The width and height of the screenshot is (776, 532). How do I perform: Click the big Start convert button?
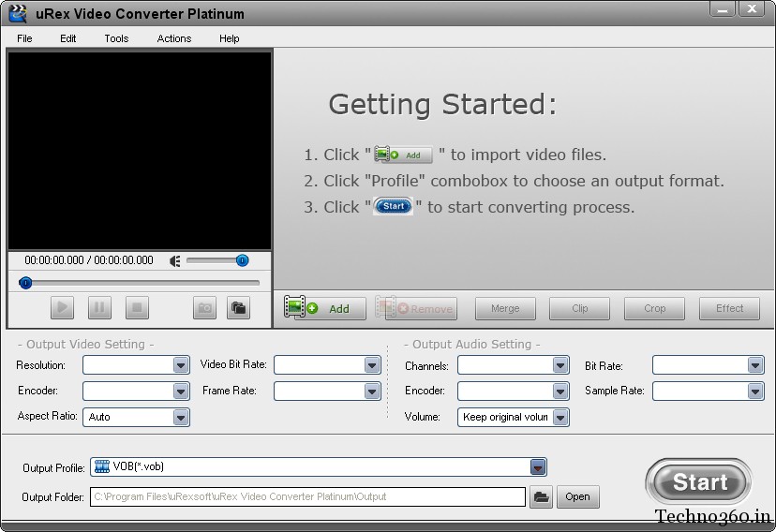(x=698, y=482)
